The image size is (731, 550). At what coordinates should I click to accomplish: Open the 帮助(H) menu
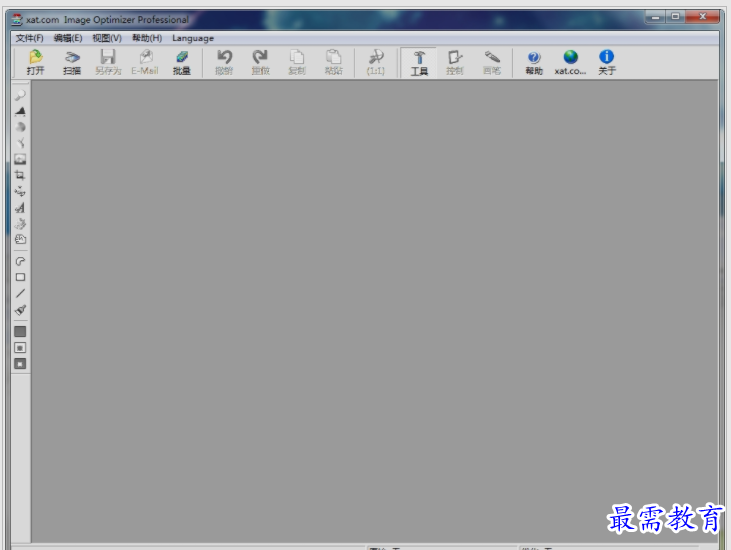[147, 38]
